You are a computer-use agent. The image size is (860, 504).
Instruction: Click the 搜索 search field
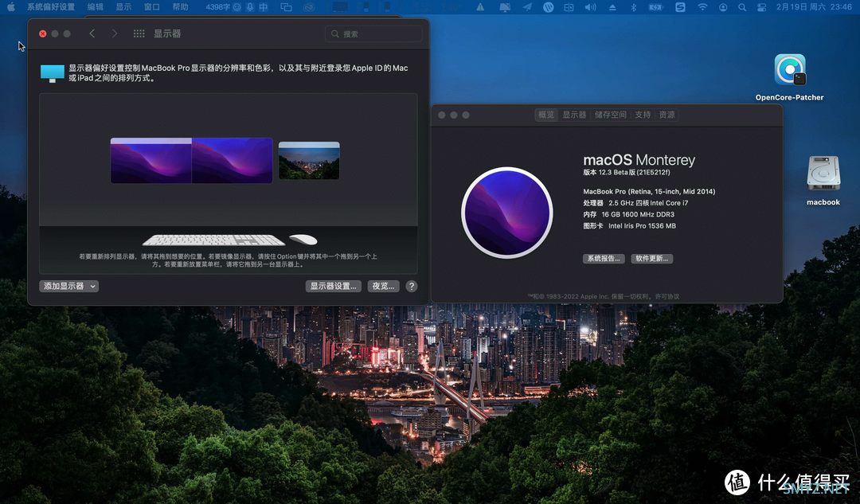tap(373, 34)
